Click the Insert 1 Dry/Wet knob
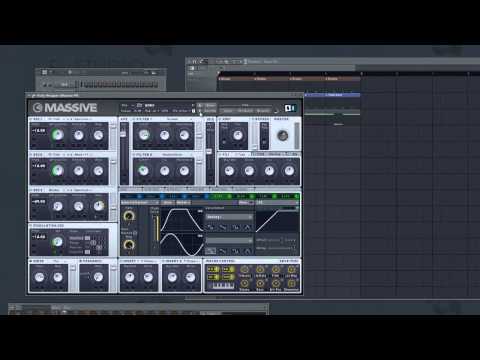The height and width of the screenshot is (360, 480). pyautogui.click(x=130, y=277)
